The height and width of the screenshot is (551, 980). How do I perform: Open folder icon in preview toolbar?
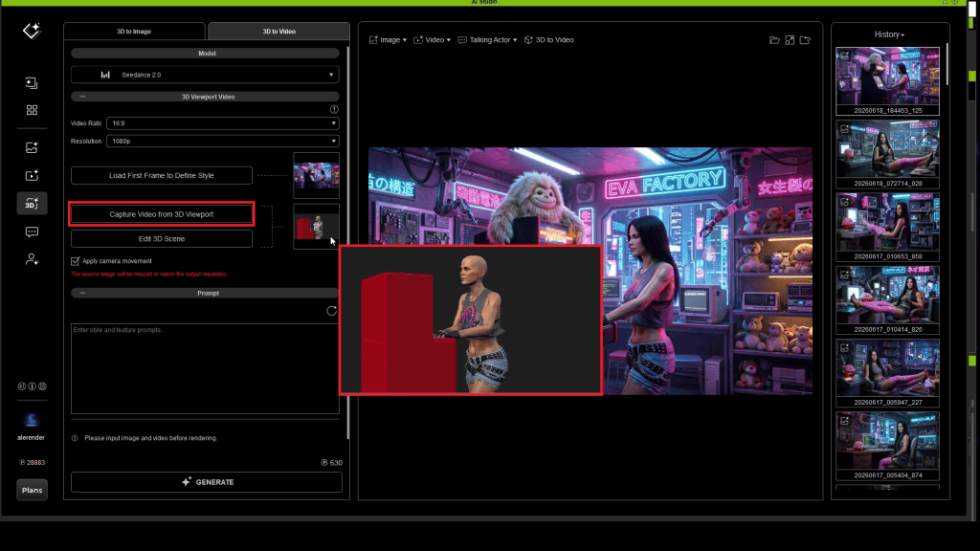point(774,40)
